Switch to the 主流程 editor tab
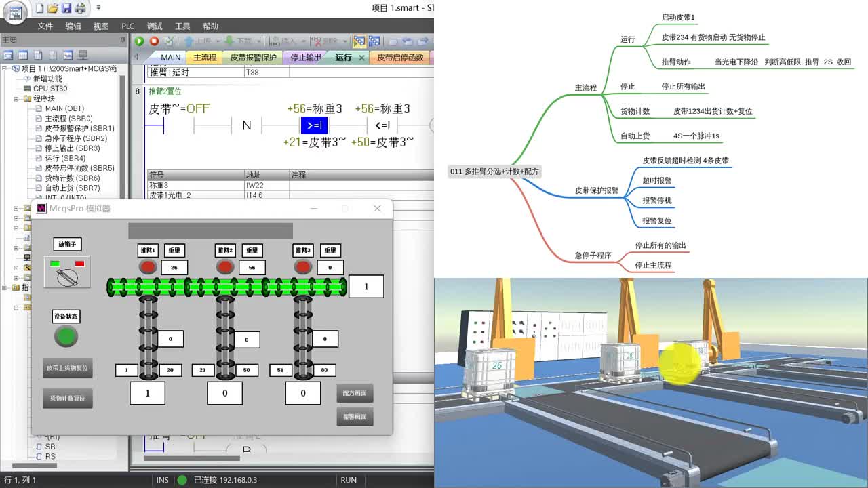 point(205,58)
